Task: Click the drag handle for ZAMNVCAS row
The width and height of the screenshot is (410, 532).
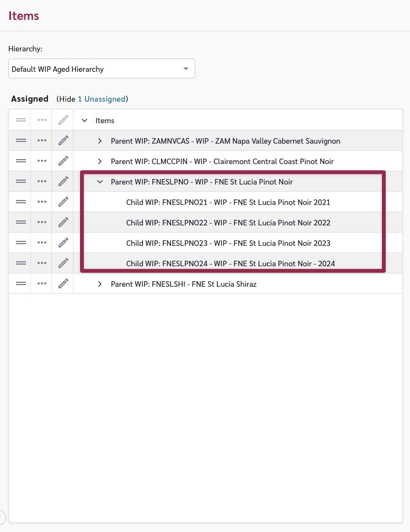Action: (x=21, y=141)
